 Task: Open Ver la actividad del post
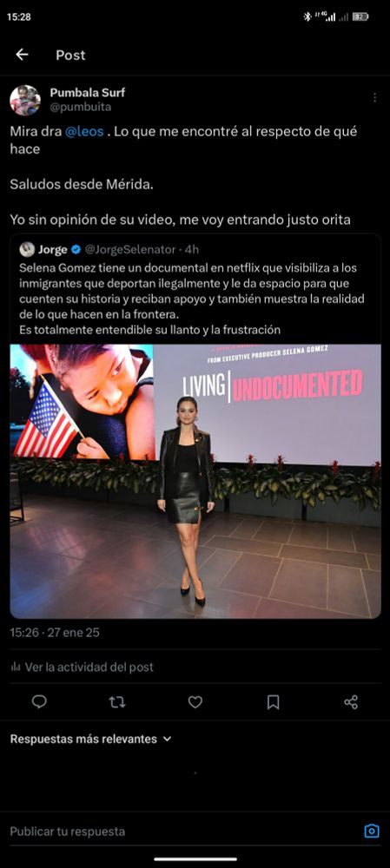coord(82,667)
